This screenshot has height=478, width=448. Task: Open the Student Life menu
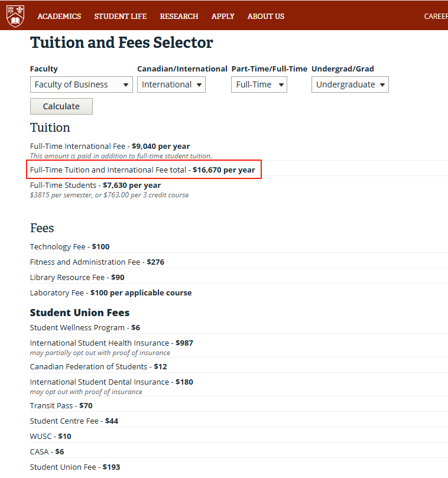click(120, 16)
